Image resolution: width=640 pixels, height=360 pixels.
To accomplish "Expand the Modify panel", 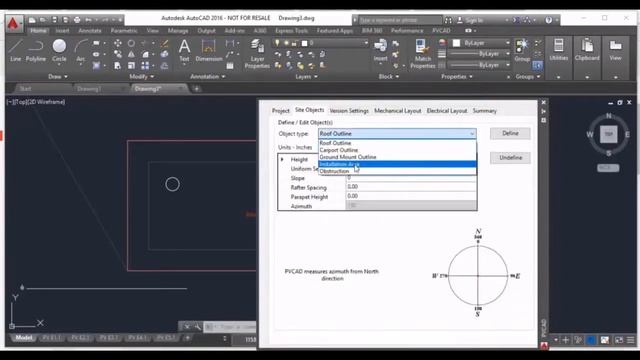I will pyautogui.click(x=141, y=76).
